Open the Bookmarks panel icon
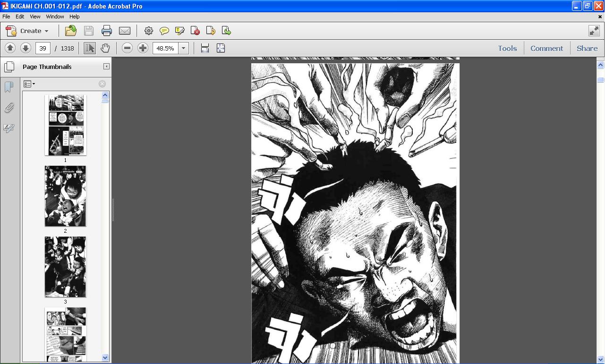 [9, 87]
